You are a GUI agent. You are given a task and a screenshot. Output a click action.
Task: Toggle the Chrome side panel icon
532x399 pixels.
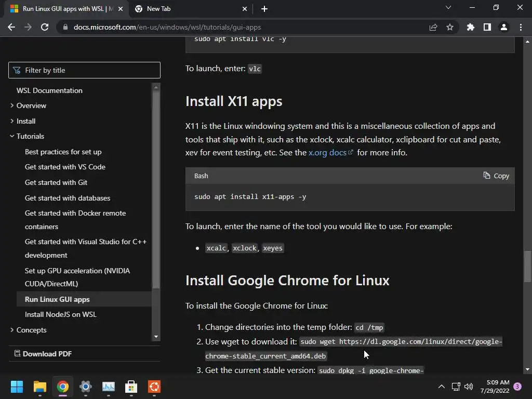487,27
